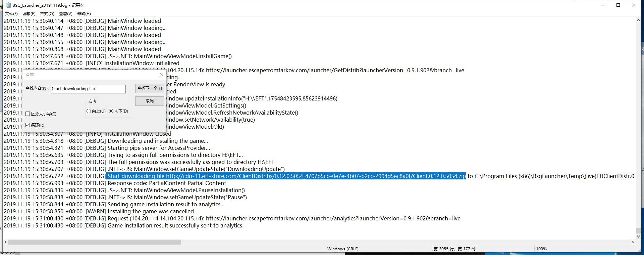Open the 帮助(H) menu

click(x=84, y=14)
